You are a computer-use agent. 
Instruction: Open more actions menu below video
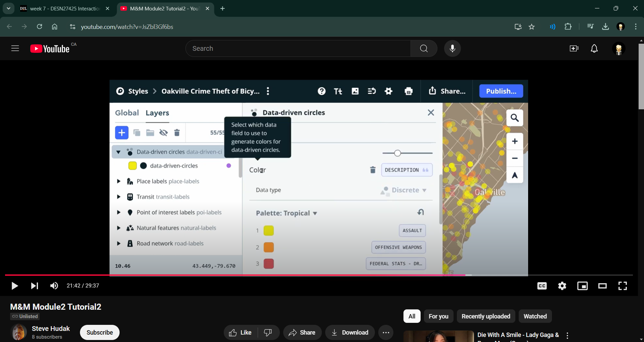point(386,333)
